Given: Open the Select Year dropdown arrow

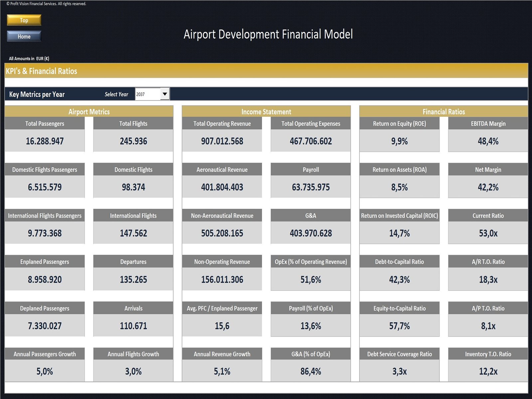Looking at the screenshot, I should coord(165,94).
